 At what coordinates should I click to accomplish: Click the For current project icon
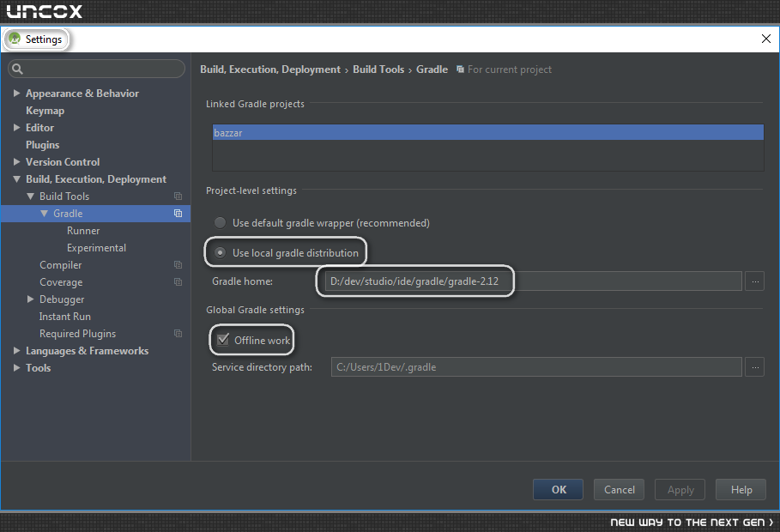click(460, 70)
